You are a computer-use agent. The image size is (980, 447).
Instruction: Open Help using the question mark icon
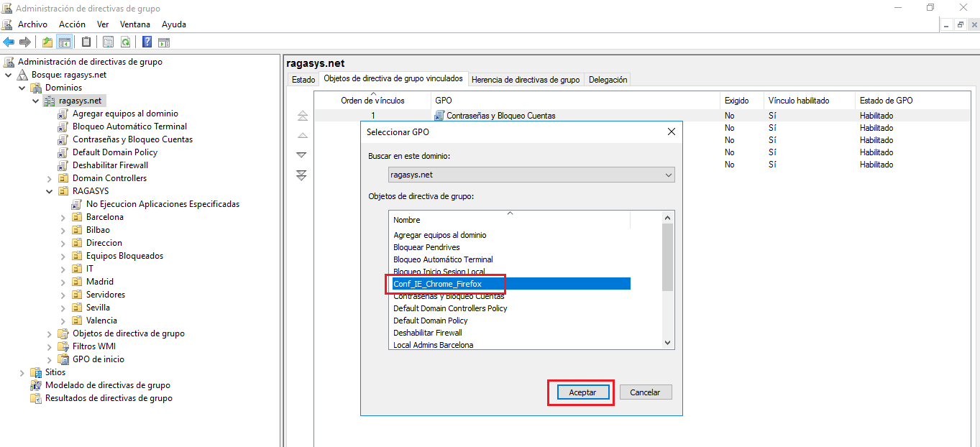click(x=146, y=42)
